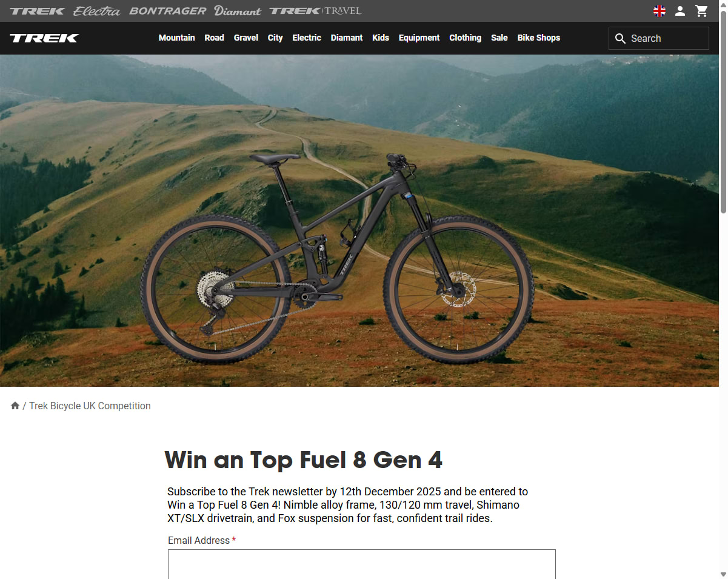Expand the Equipment menu
The width and height of the screenshot is (728, 579).
click(419, 38)
